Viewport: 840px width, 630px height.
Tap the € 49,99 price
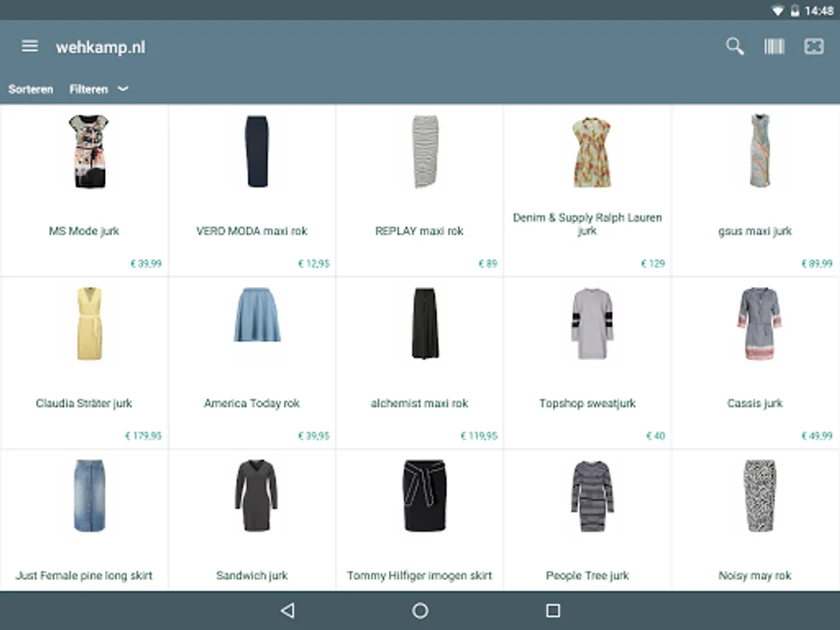[x=818, y=436]
